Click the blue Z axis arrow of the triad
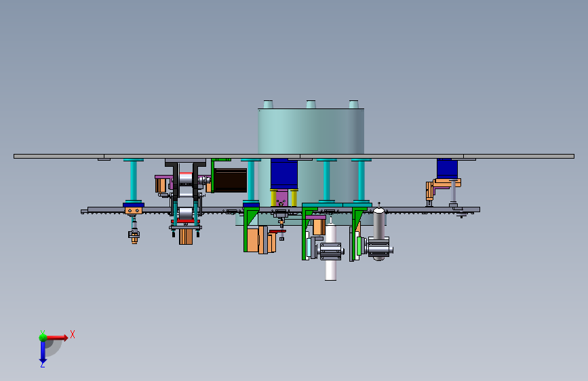The image size is (588, 381). point(43,353)
